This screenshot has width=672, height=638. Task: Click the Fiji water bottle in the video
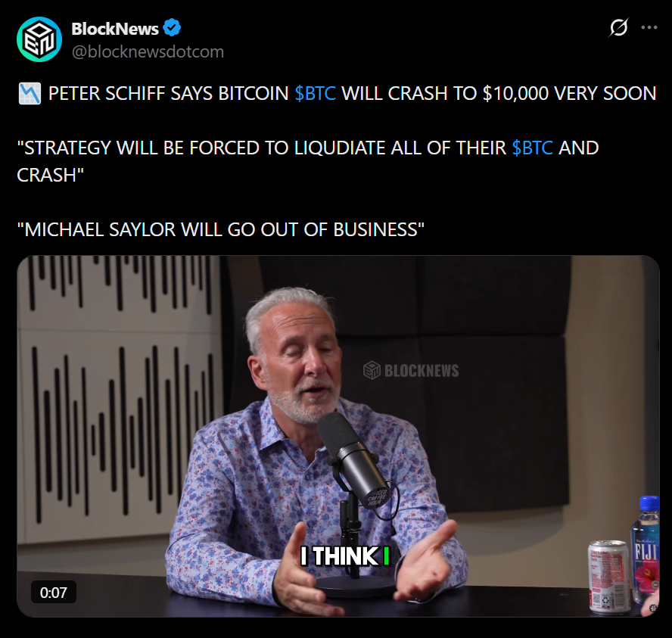pos(645,551)
